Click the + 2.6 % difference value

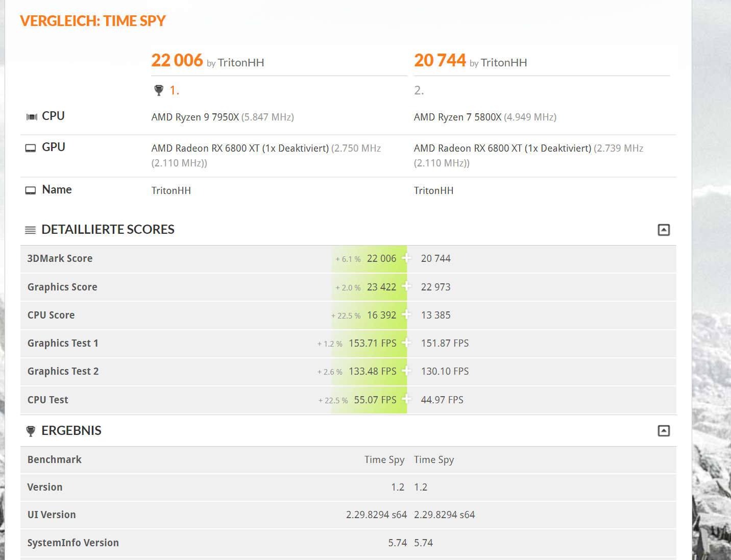pyautogui.click(x=330, y=372)
